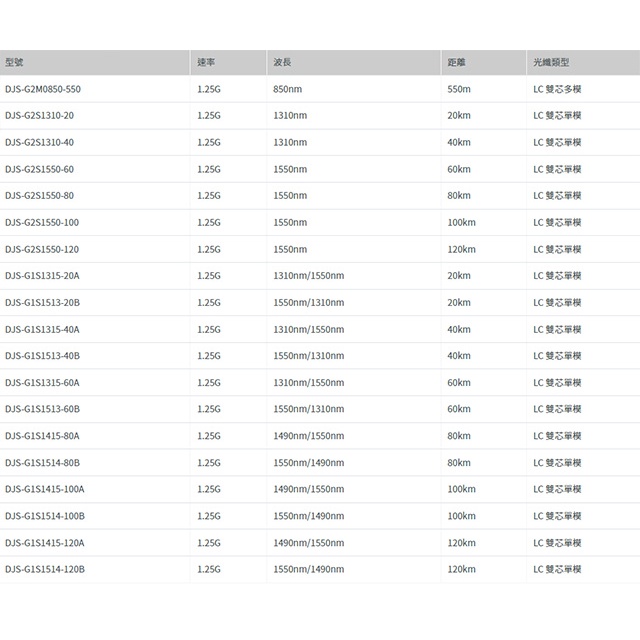Click model DJS-G1S1415-80A entry
640x640 pixels.
click(x=42, y=435)
